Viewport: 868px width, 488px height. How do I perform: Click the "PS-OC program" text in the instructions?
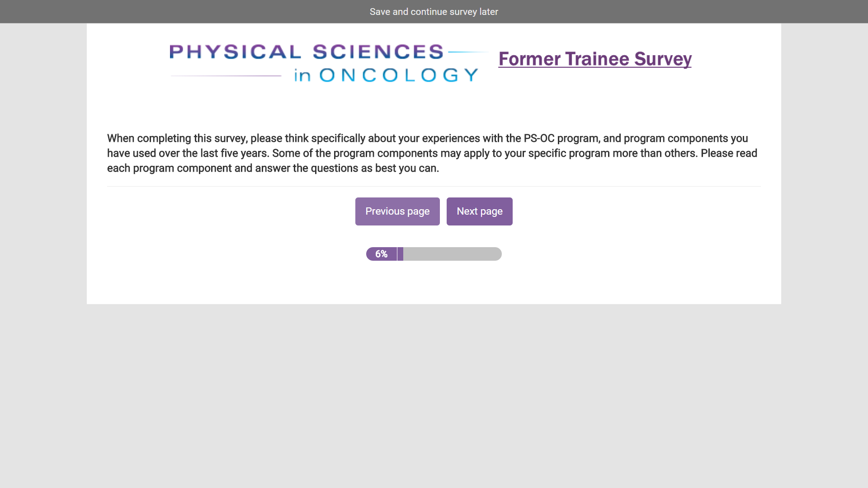[561, 138]
